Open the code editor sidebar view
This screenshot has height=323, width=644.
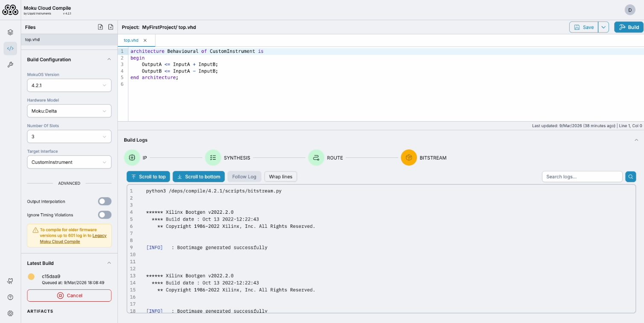point(10,48)
